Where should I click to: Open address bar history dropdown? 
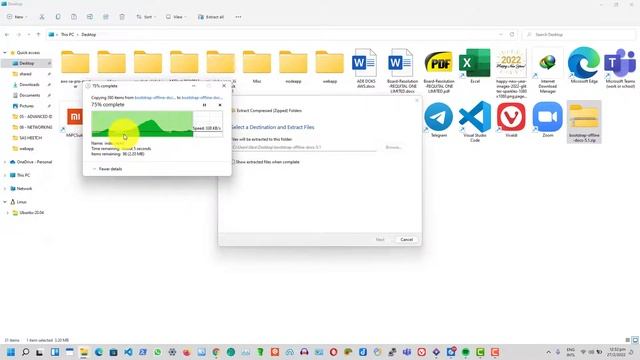pyautogui.click(x=500, y=35)
